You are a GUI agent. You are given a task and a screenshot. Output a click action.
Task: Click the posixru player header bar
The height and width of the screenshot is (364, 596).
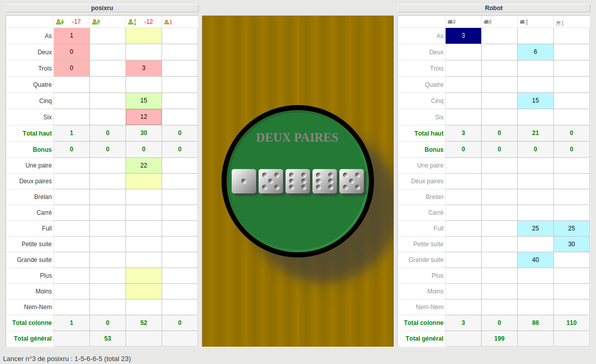(102, 8)
